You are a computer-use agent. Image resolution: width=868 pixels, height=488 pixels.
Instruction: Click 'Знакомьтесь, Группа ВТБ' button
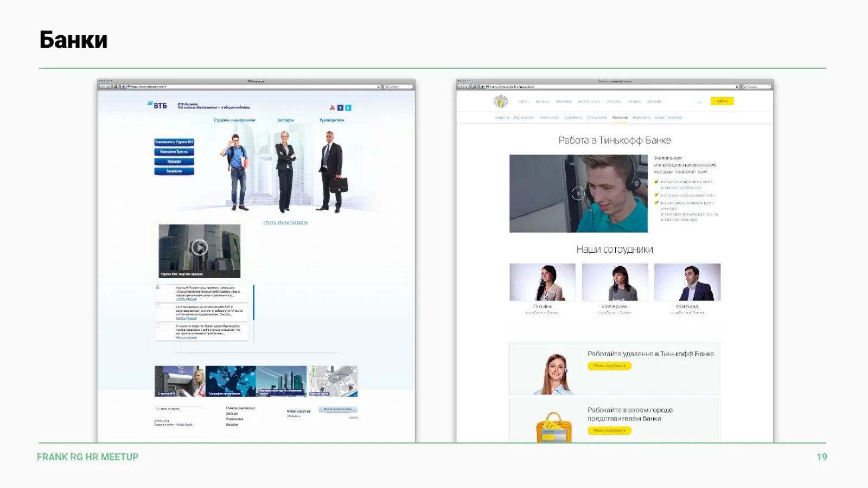[x=174, y=142]
